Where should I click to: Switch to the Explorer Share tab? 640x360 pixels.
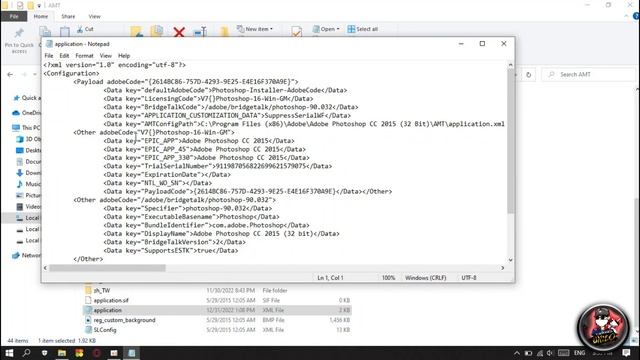tap(68, 16)
